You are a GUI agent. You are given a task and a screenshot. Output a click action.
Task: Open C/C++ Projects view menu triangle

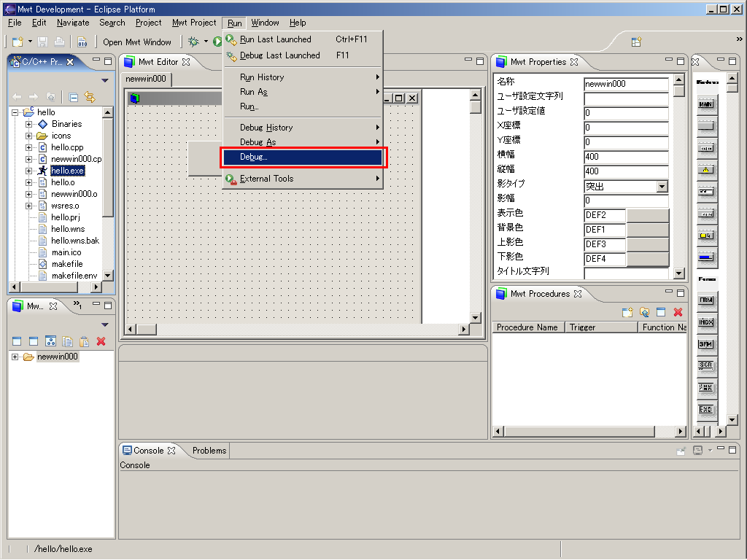[x=105, y=80]
